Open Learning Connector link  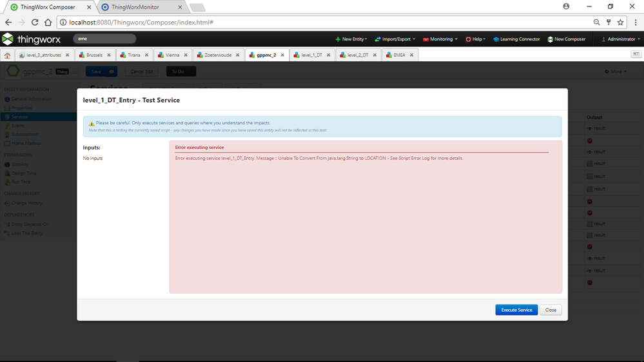(516, 39)
